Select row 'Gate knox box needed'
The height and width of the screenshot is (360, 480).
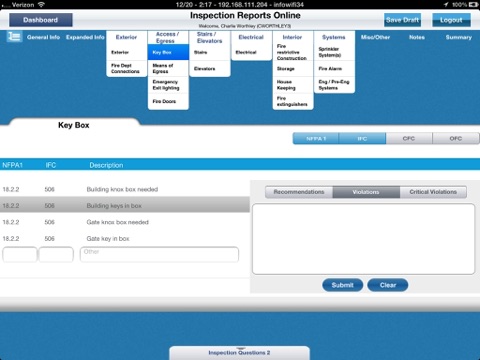coord(125,222)
